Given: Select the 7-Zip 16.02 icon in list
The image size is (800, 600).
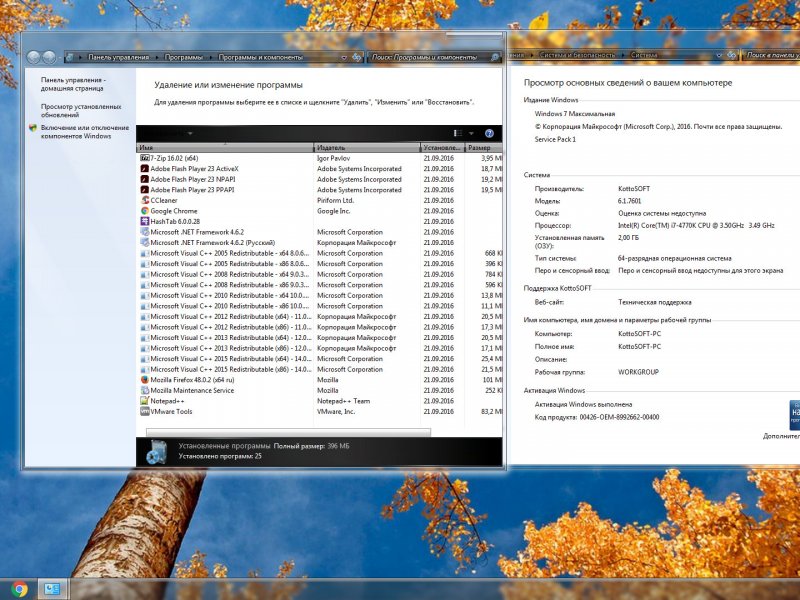Looking at the screenshot, I should click(145, 158).
